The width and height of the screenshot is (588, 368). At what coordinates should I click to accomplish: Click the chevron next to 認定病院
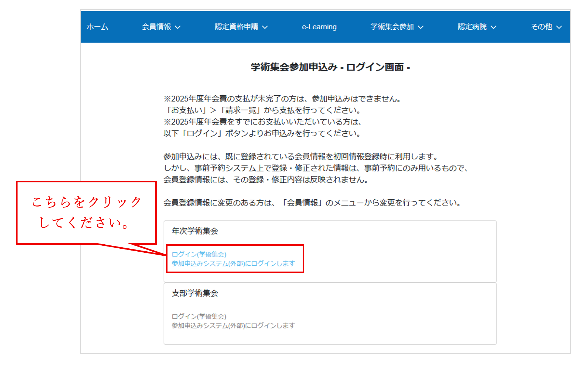point(494,27)
